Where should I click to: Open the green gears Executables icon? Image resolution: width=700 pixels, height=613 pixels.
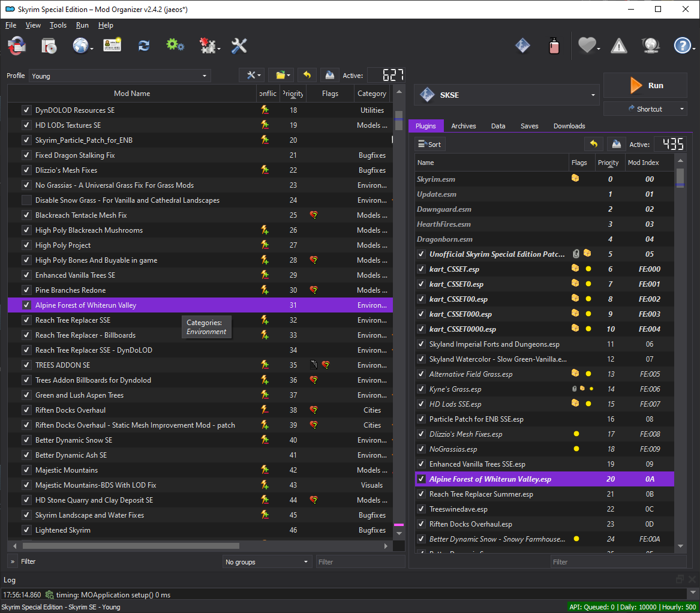pyautogui.click(x=175, y=45)
